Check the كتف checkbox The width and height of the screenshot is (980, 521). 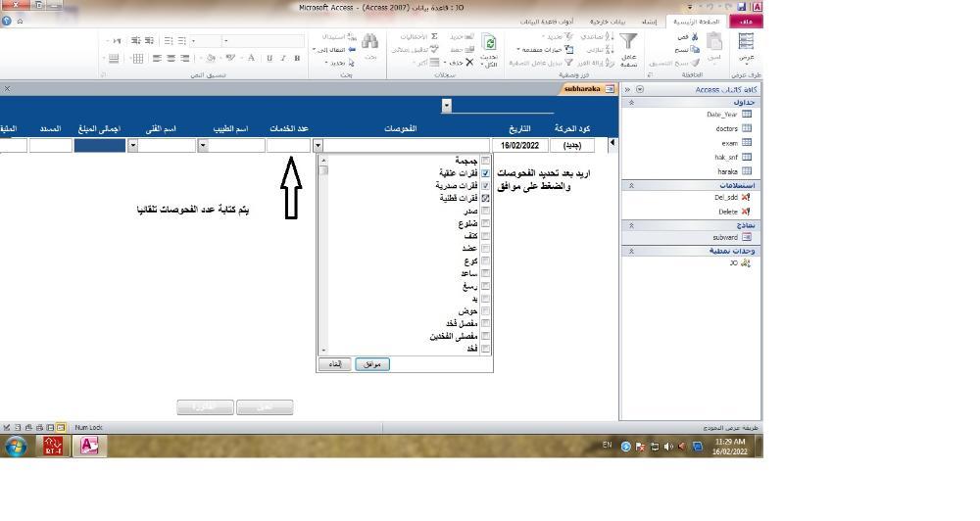[x=486, y=235]
